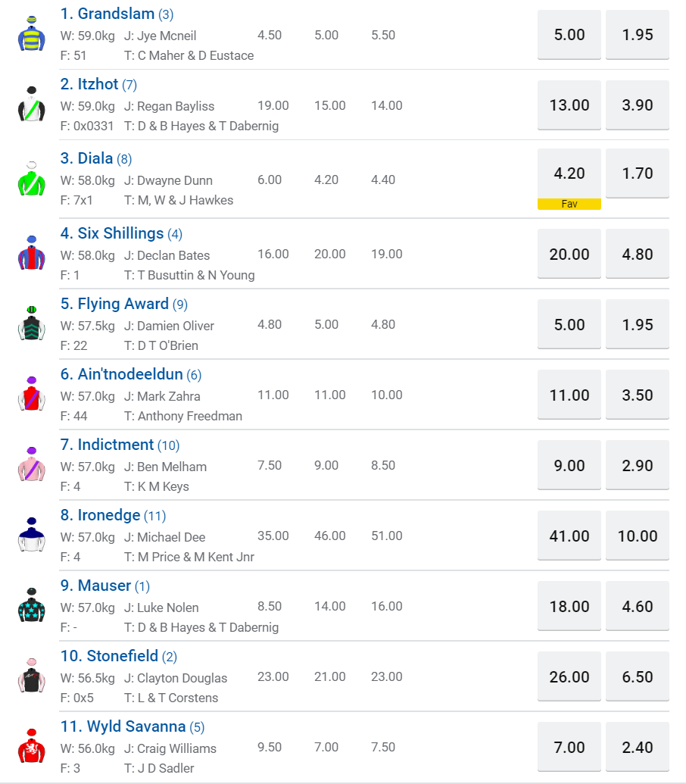Screen dimensions: 686x784
Task: Click the yellow Fav badge under Diala
Action: (569, 204)
